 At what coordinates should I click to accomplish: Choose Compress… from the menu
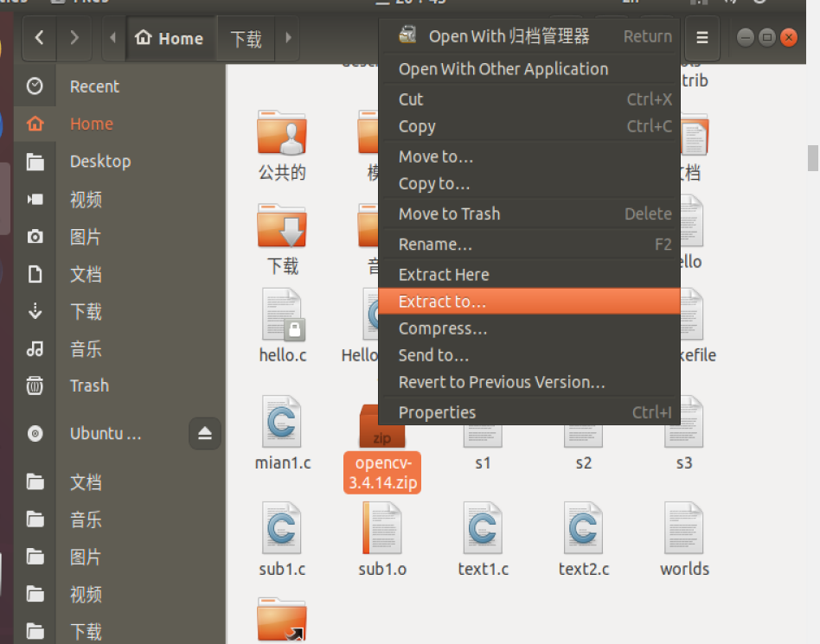coord(529,328)
